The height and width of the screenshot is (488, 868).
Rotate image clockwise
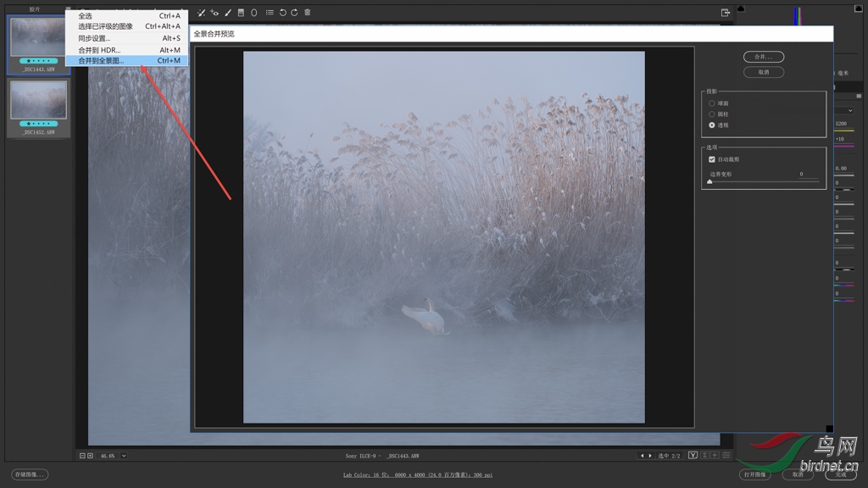[x=294, y=13]
